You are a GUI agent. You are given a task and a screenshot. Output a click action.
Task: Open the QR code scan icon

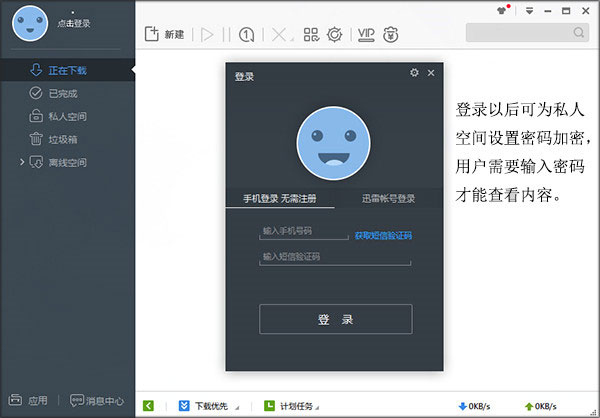click(311, 34)
